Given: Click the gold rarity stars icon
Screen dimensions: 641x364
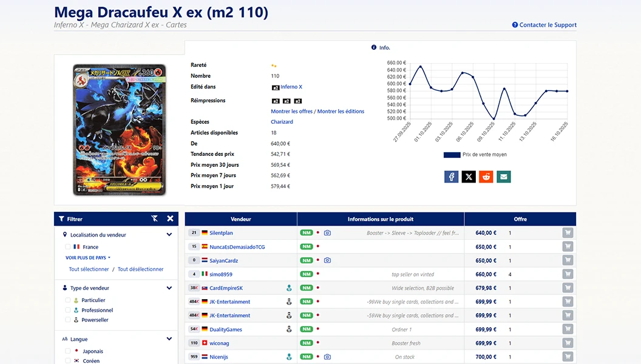Looking at the screenshot, I should click(x=274, y=66).
